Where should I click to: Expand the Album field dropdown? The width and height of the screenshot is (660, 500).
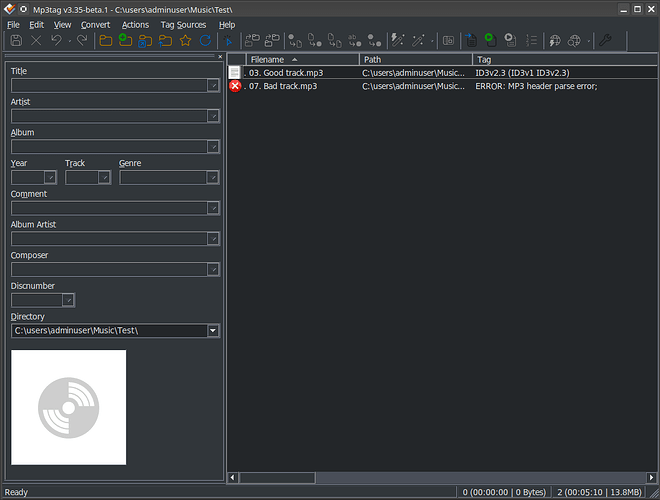pos(213,147)
